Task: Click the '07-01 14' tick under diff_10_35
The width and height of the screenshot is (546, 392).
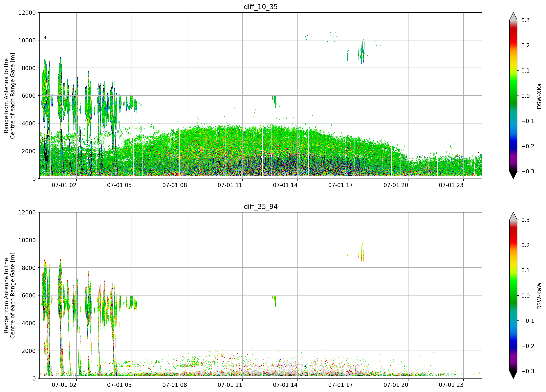Action: tap(285, 185)
